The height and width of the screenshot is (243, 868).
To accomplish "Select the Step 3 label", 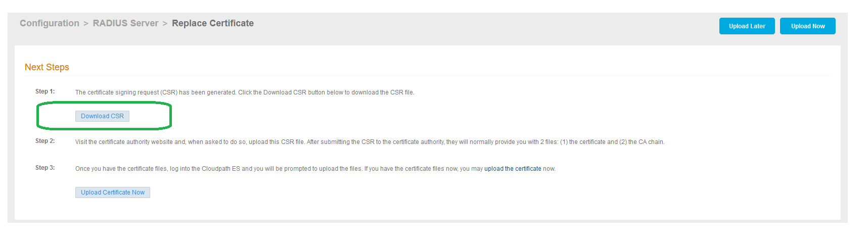I will (x=45, y=168).
